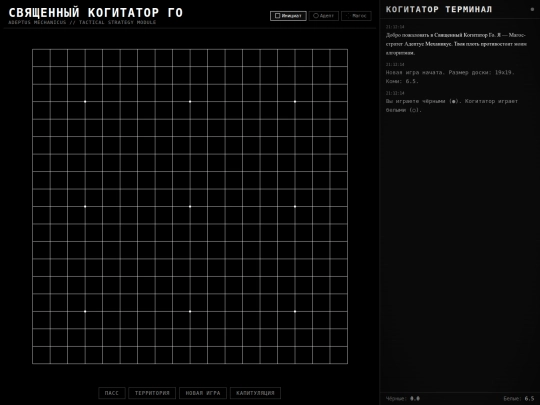Select the Адепт difficulty level
The width and height of the screenshot is (540, 405).
(x=324, y=16)
